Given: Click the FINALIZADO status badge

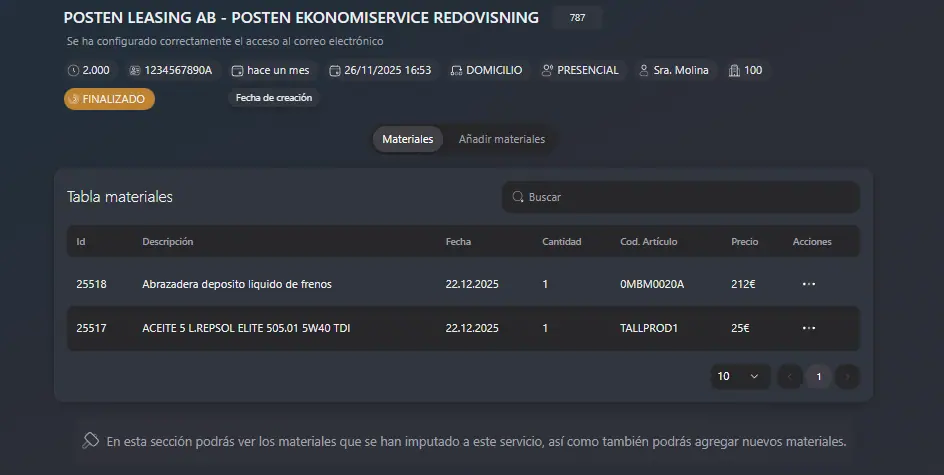Looking at the screenshot, I should click(x=109, y=99).
